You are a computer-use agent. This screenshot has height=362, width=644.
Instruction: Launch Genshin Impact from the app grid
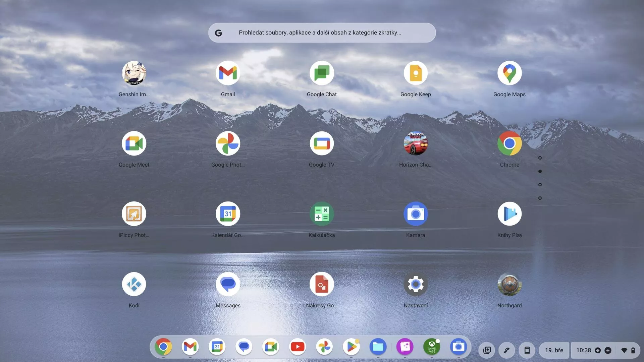(134, 73)
